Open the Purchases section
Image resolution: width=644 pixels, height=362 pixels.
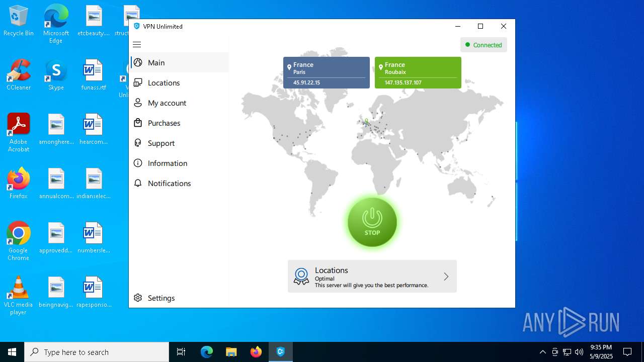180,123
